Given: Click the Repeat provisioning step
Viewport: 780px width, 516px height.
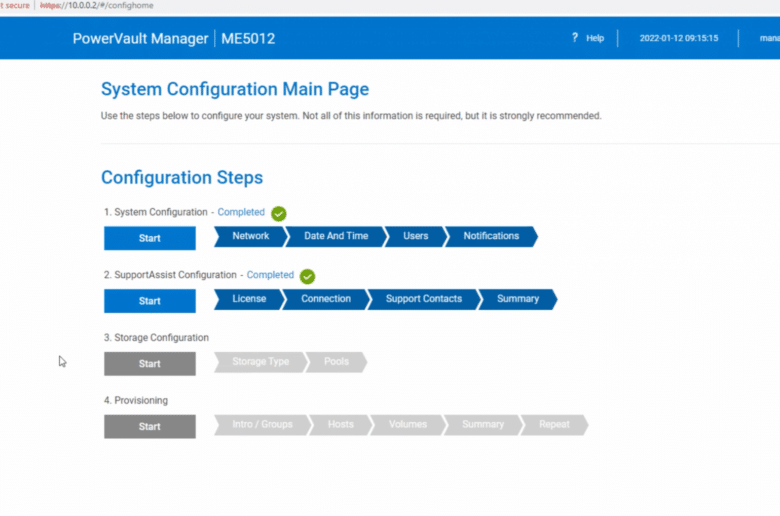Looking at the screenshot, I should (554, 424).
